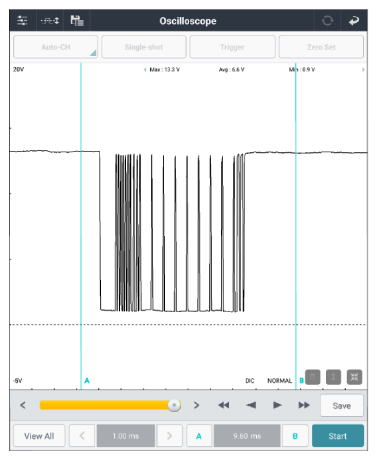Click the Save button
378x460 pixels.
tap(342, 406)
